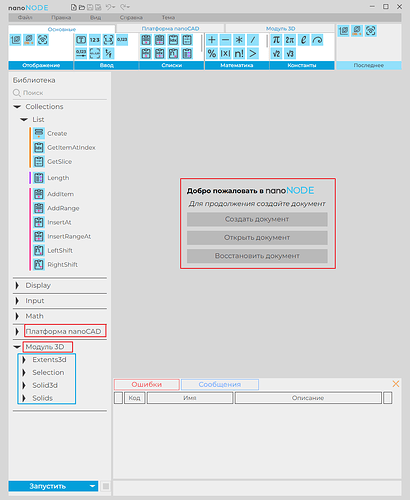Viewport: 410px width, 500px height.
Task: Expand Платформа nanoCAD in library tree
Action: tap(17, 331)
